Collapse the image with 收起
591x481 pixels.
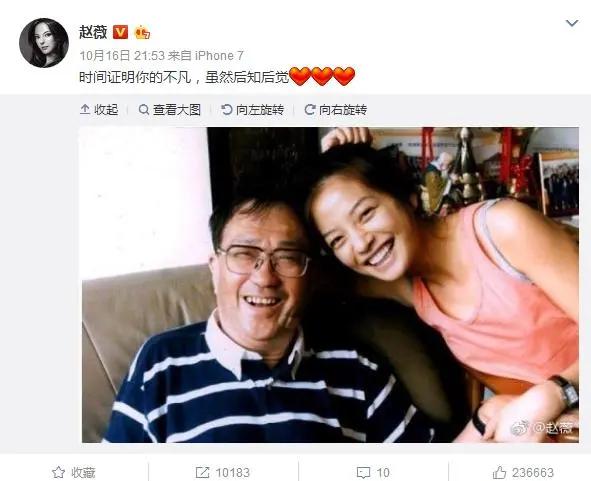pyautogui.click(x=99, y=110)
